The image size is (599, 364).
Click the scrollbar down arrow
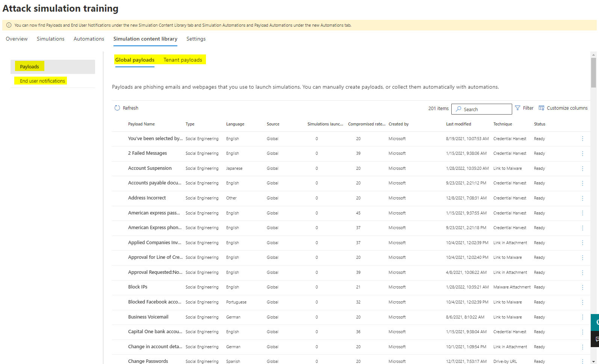pyautogui.click(x=593, y=361)
